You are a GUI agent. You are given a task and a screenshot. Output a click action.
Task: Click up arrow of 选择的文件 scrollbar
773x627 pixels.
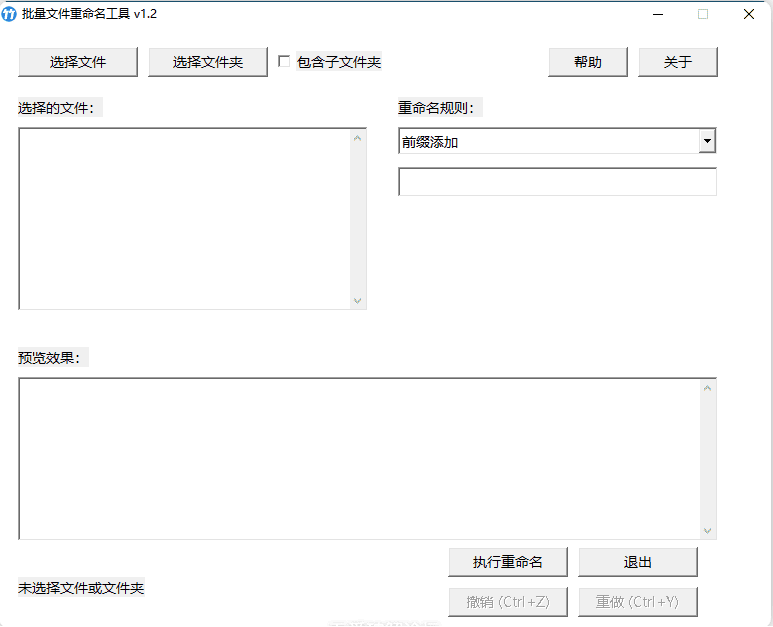[358, 138]
